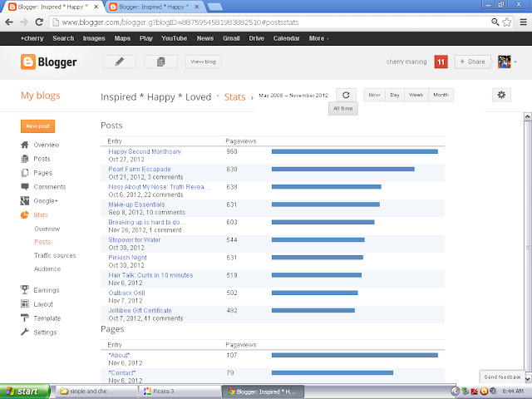Click the New post button

pyautogui.click(x=37, y=126)
